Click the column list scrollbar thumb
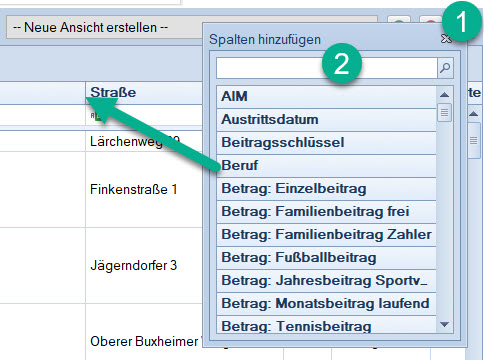The width and height of the screenshot is (484, 360). (444, 113)
